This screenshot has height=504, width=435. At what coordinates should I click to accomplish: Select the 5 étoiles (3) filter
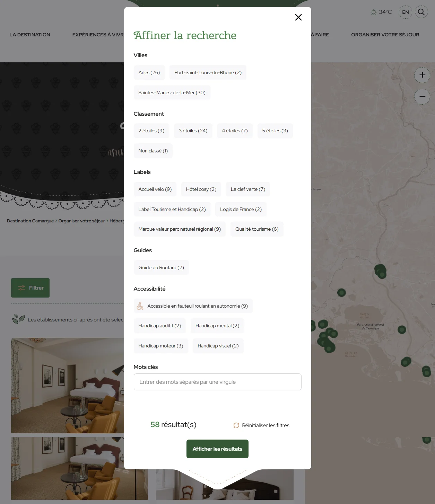(275, 131)
